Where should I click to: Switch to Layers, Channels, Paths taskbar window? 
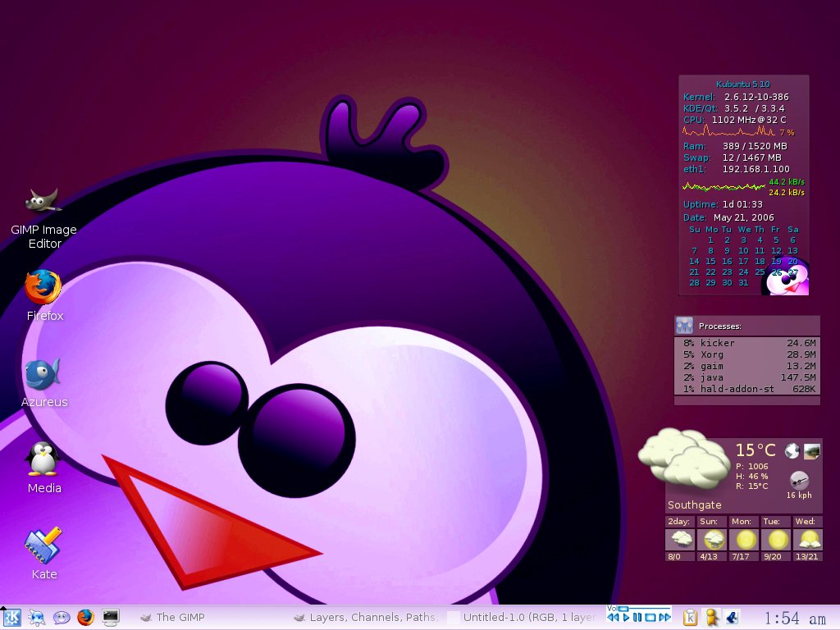tap(367, 618)
